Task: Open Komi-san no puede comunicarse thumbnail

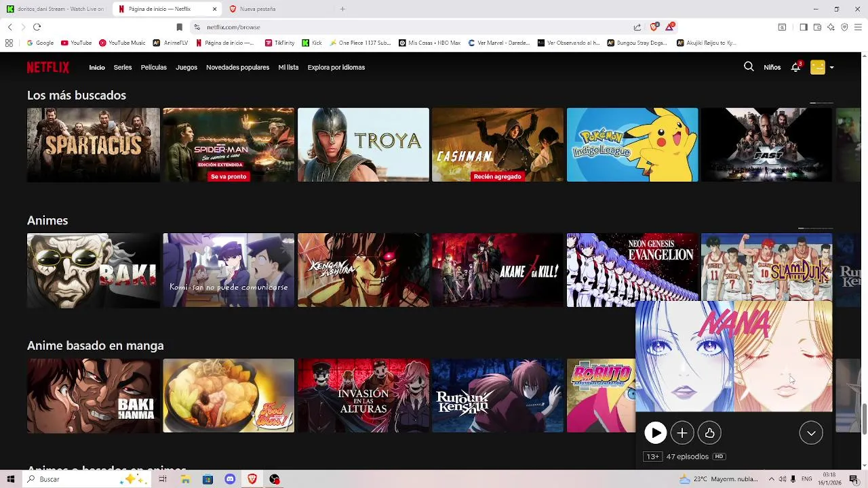Action: [x=229, y=270]
